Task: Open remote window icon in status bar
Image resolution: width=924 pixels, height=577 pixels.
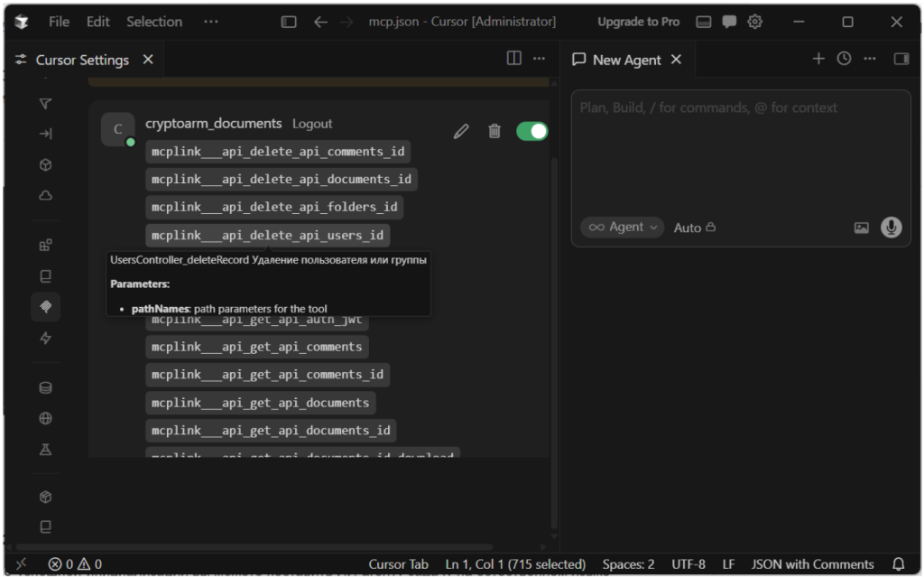Action: [22, 564]
